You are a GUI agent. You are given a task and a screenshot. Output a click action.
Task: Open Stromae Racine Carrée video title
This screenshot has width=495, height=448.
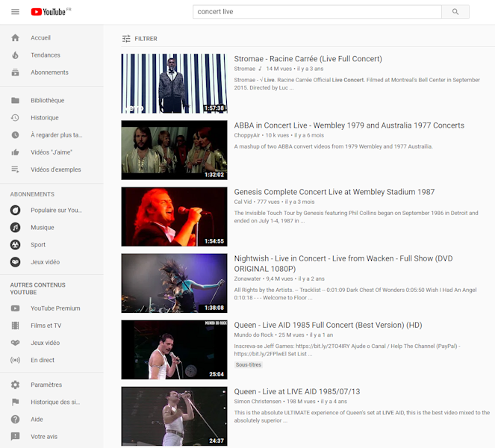click(x=308, y=59)
